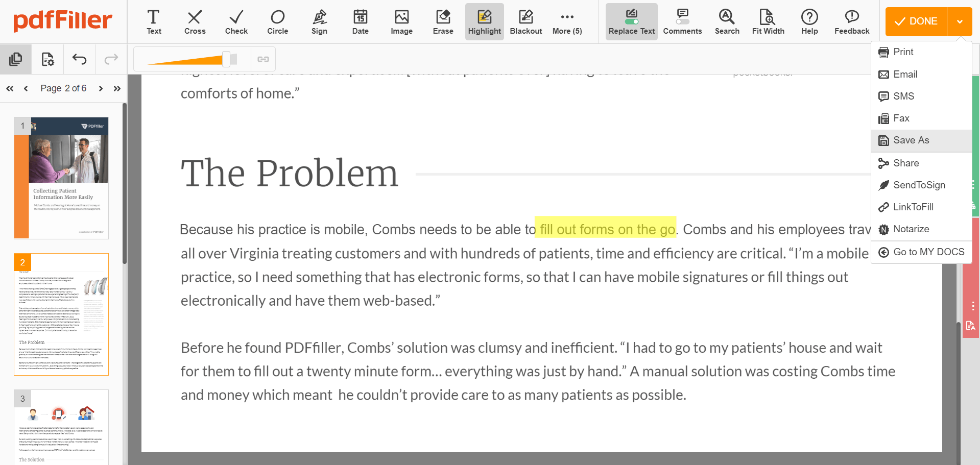Toggle the Highlight tool
Viewport: 980px width, 465px height.
coord(484,21)
